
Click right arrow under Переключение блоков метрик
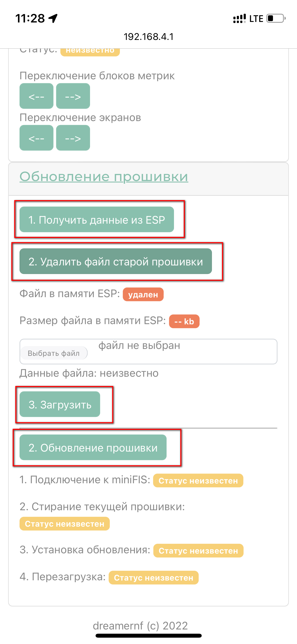coord(73,96)
